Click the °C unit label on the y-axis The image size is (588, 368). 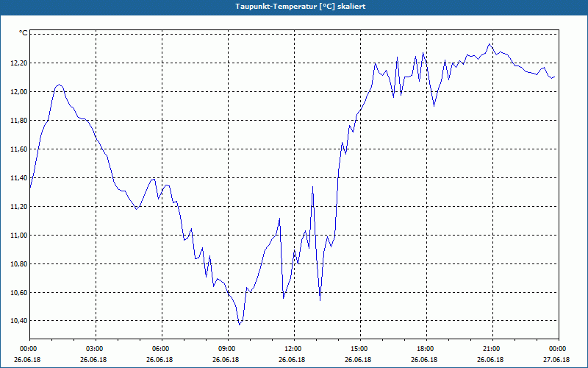[24, 33]
